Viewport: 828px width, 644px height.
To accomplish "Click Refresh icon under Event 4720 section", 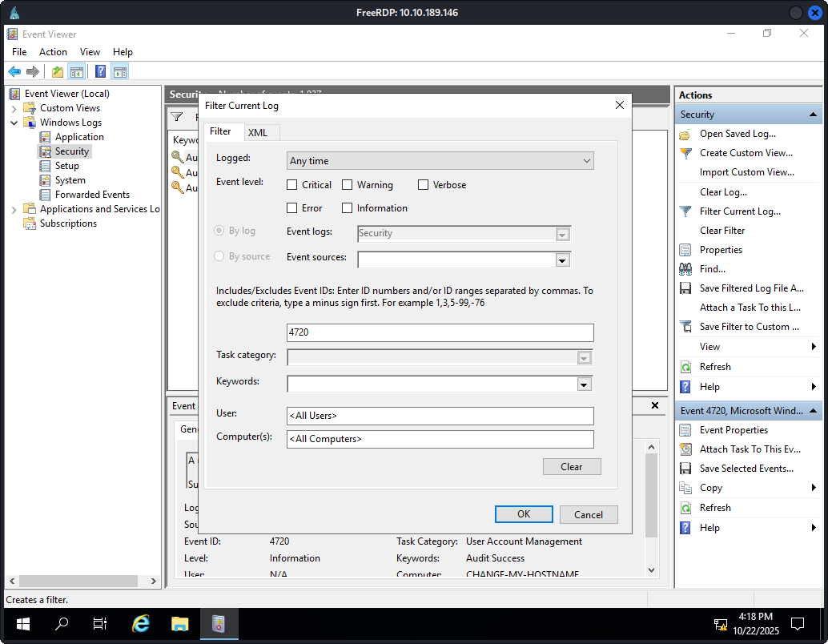I will point(685,508).
